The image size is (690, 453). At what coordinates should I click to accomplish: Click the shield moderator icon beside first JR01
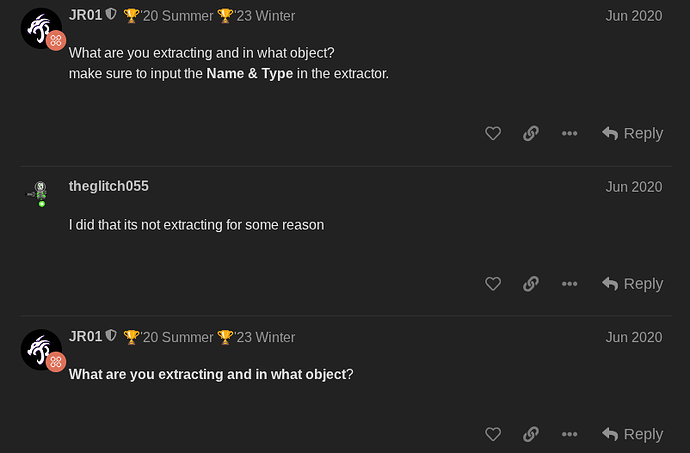[x=111, y=15]
